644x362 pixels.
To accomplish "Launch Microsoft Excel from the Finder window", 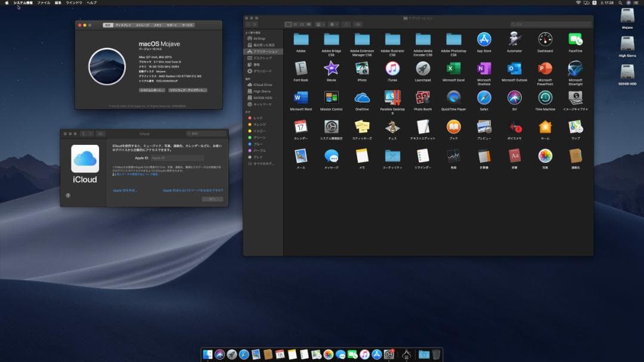I will pos(454,69).
